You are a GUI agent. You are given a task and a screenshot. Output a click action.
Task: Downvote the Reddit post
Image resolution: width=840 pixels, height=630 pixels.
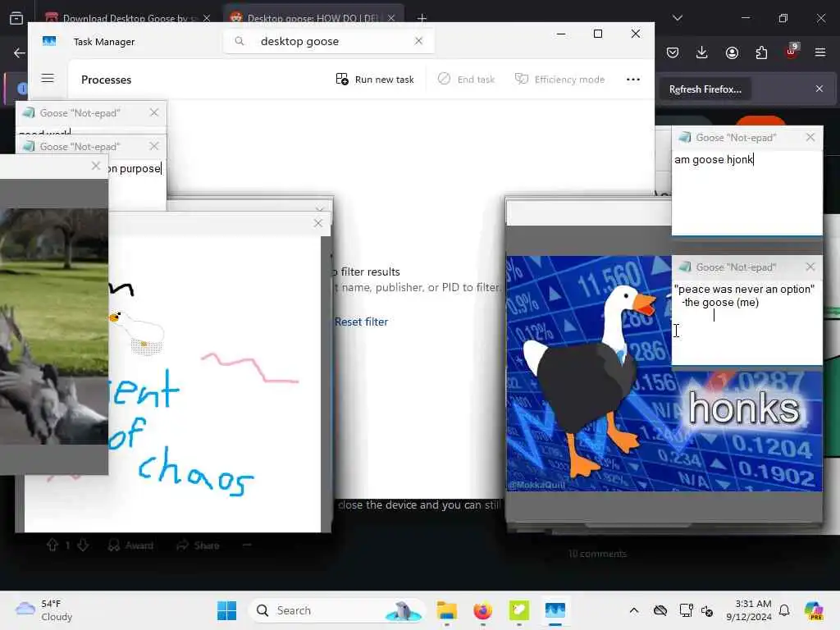point(83,546)
